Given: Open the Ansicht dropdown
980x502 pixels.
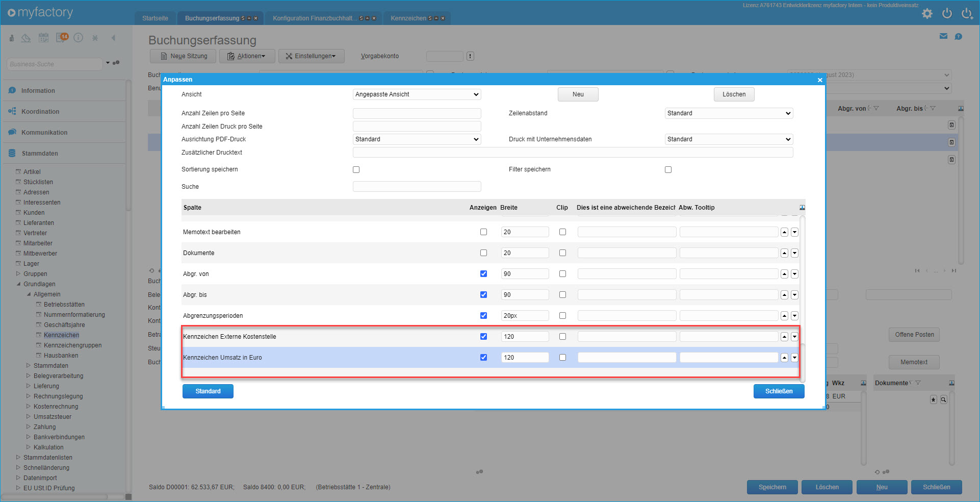Looking at the screenshot, I should point(417,94).
